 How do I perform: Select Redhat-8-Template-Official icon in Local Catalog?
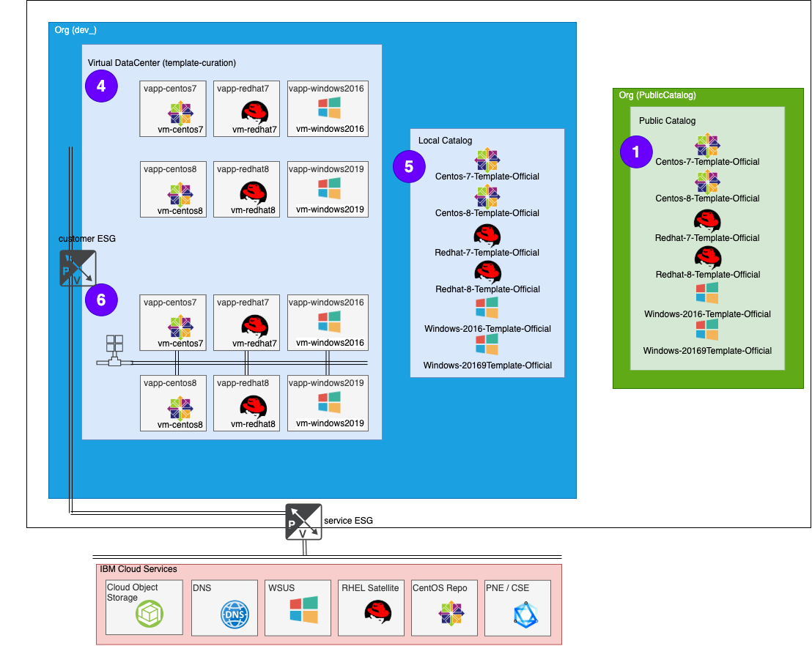tap(487, 272)
